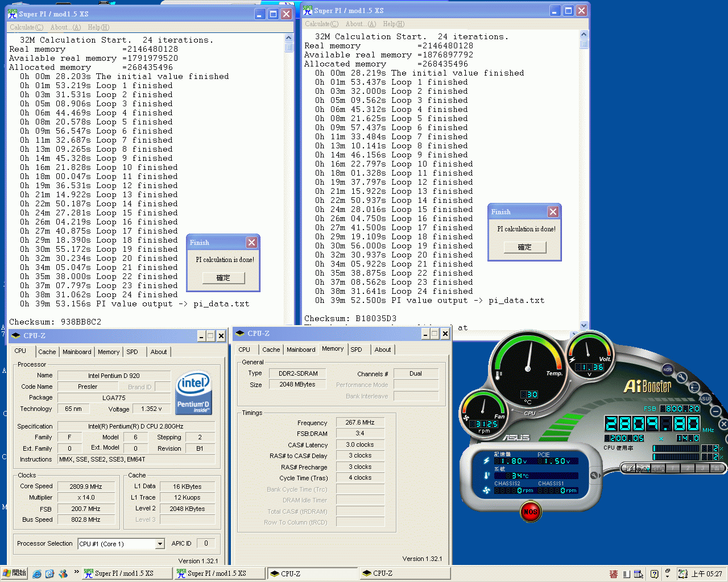Close the right Finish dialog with X

click(x=553, y=212)
